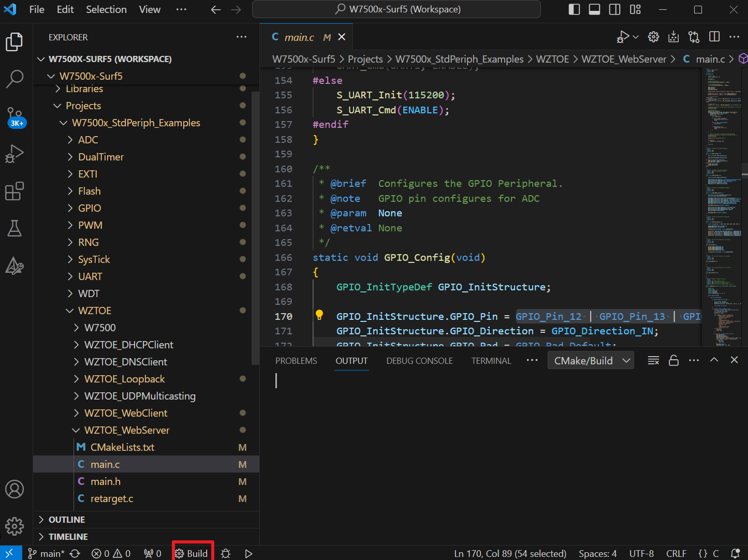Viewport: 748px width, 560px height.
Task: Click the main* branch indicator
Action: pyautogui.click(x=46, y=553)
